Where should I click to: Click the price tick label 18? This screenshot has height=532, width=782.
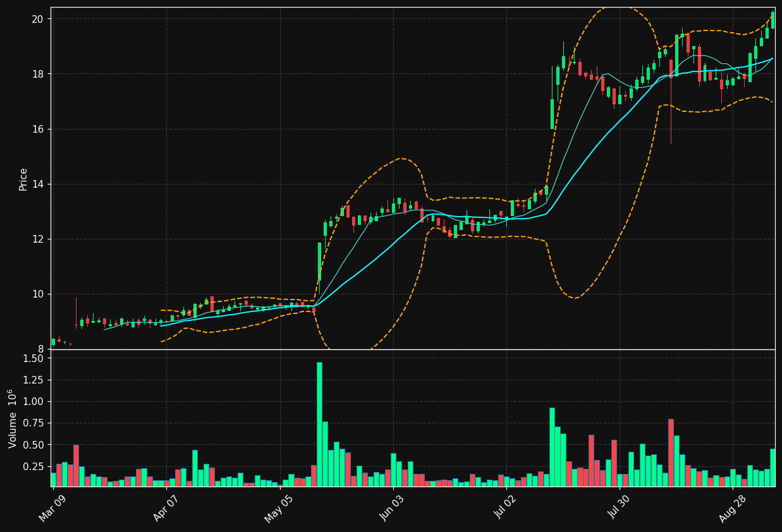[37, 74]
